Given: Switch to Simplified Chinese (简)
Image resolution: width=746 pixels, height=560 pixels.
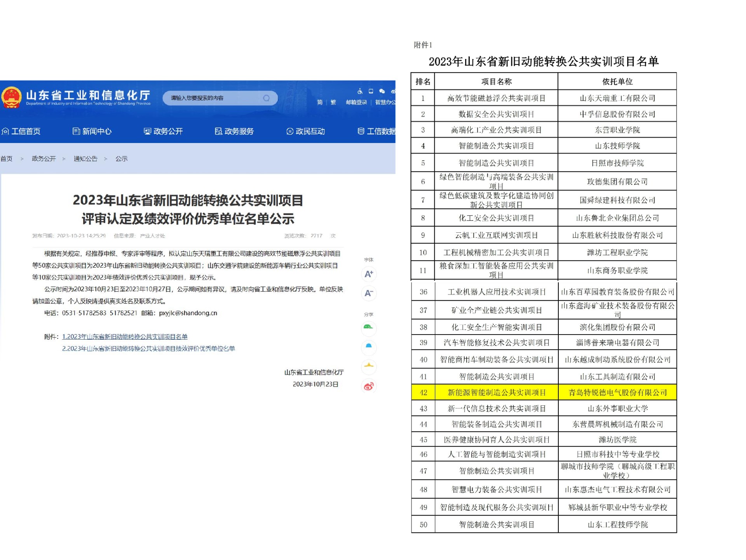Looking at the screenshot, I should point(320,102).
